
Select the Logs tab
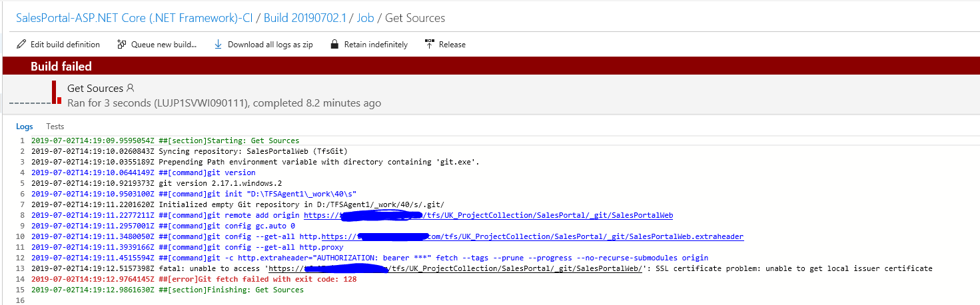click(24, 127)
